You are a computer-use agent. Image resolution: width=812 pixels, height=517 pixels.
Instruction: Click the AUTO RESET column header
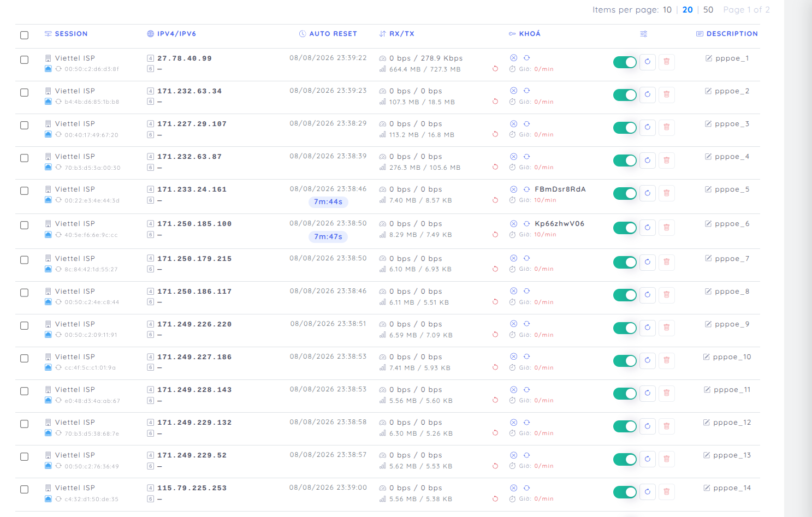pyautogui.click(x=328, y=34)
